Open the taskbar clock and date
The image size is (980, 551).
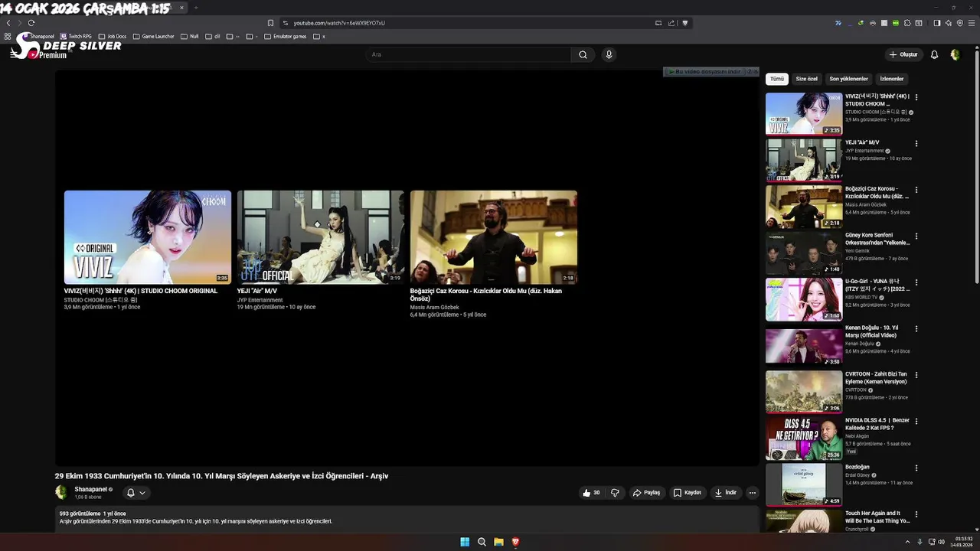(x=962, y=542)
